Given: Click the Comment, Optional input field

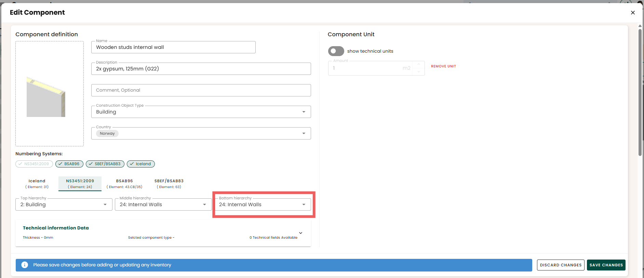Looking at the screenshot, I should coord(201,90).
